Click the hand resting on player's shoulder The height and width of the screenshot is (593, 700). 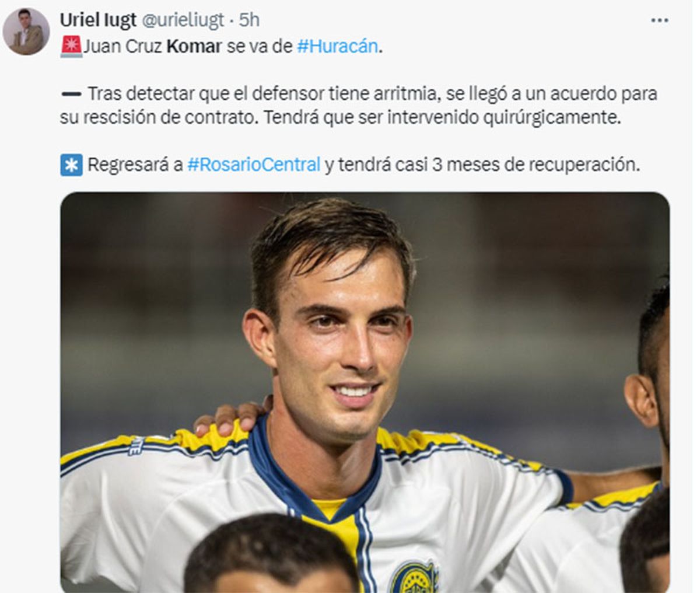[x=230, y=416]
